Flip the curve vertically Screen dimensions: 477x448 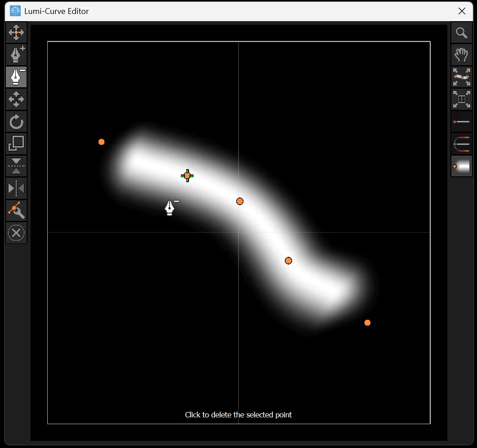pos(16,166)
